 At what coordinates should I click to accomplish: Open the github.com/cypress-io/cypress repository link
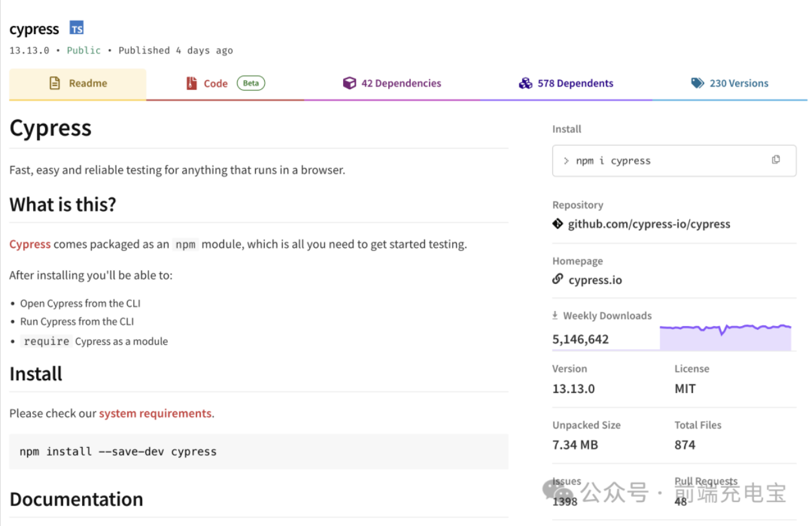click(649, 224)
